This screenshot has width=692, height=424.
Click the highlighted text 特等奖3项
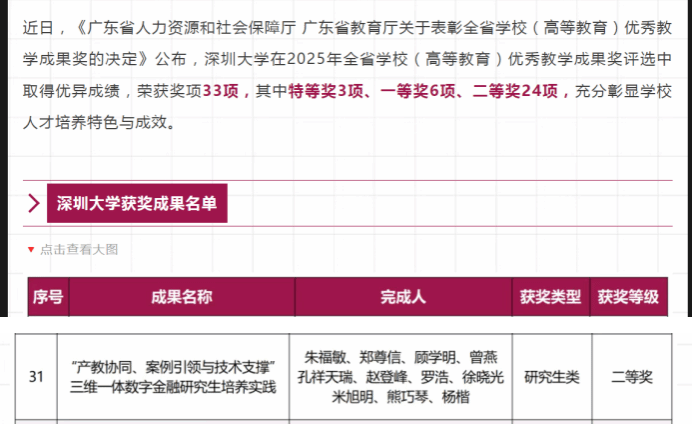click(326, 91)
